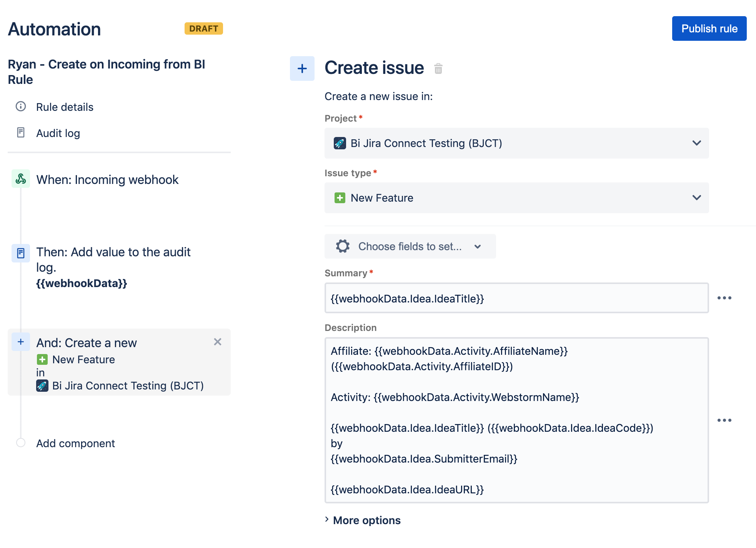Click the Publish rule button

pos(709,28)
